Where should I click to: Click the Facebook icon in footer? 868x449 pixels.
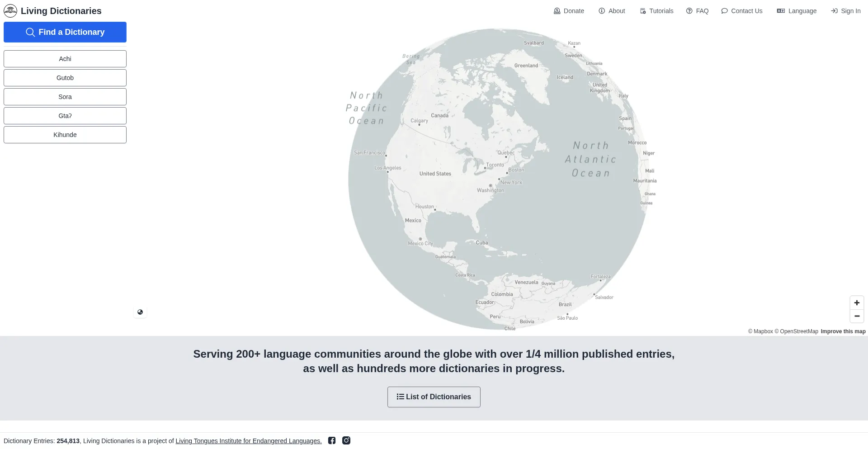(x=332, y=440)
